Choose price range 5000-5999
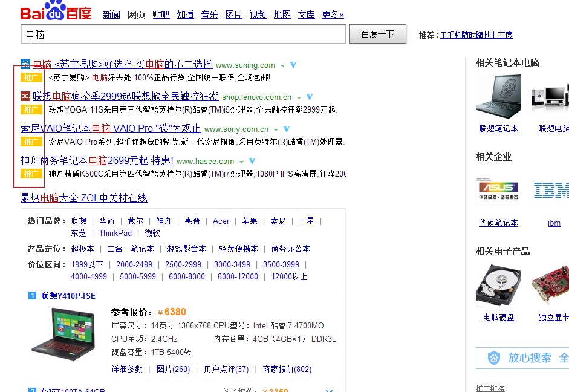This screenshot has width=569, height=392. (138, 276)
